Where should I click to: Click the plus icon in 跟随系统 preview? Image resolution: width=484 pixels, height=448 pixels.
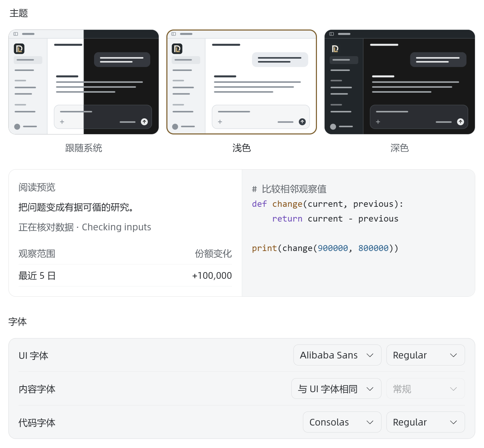(62, 122)
